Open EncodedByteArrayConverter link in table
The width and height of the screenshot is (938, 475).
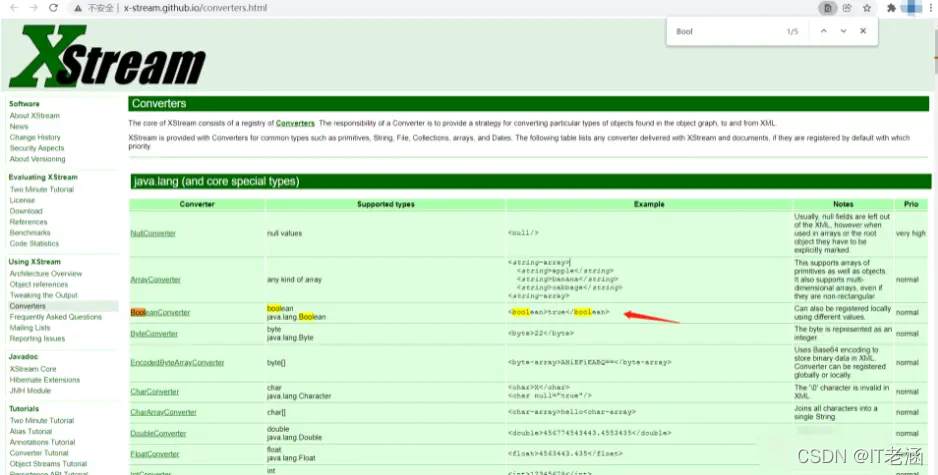[177, 363]
